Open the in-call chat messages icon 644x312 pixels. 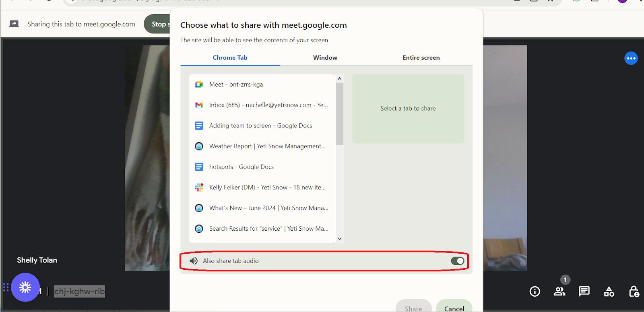tap(584, 291)
